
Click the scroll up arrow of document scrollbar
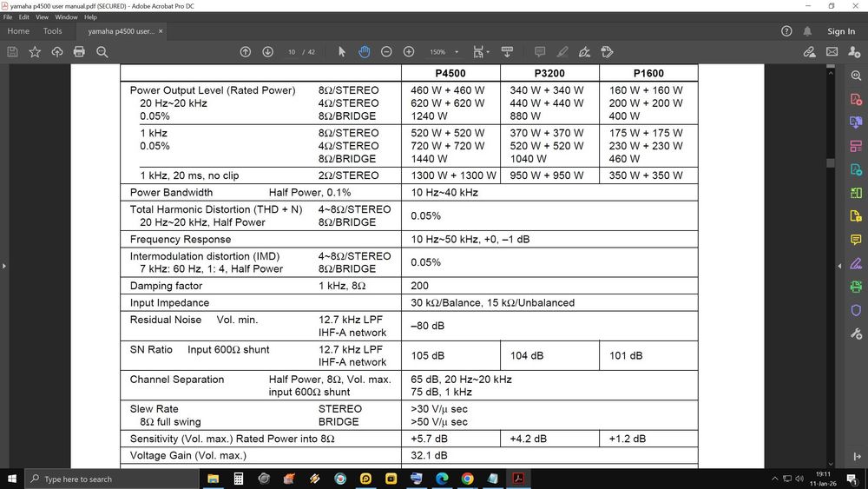tap(830, 71)
